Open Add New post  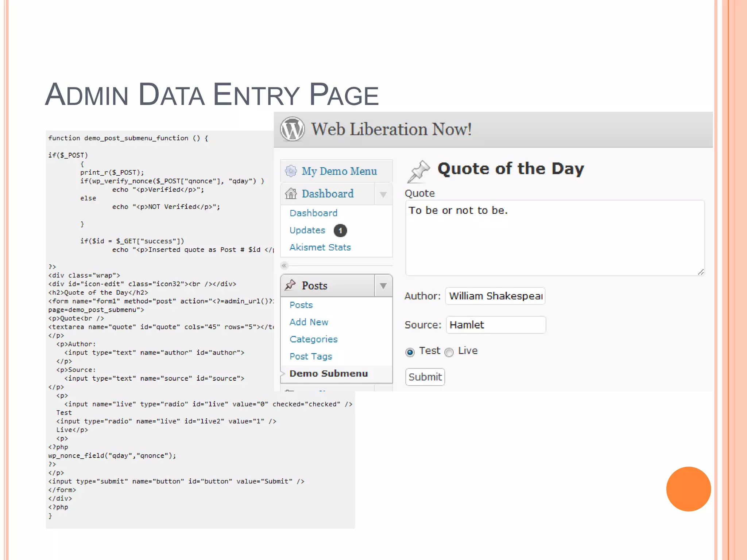click(309, 322)
